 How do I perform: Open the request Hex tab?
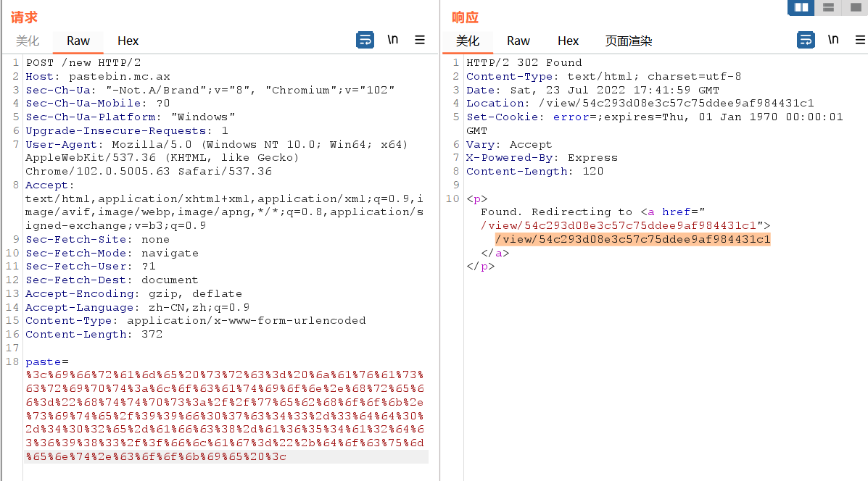pos(128,41)
